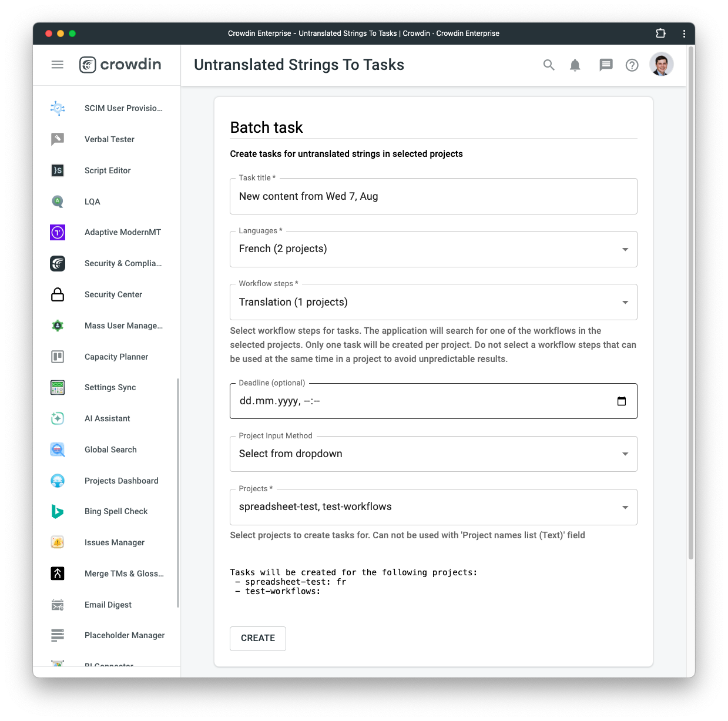Click the Adaptive ModernMT icon
Image resolution: width=728 pixels, height=721 pixels.
58,232
